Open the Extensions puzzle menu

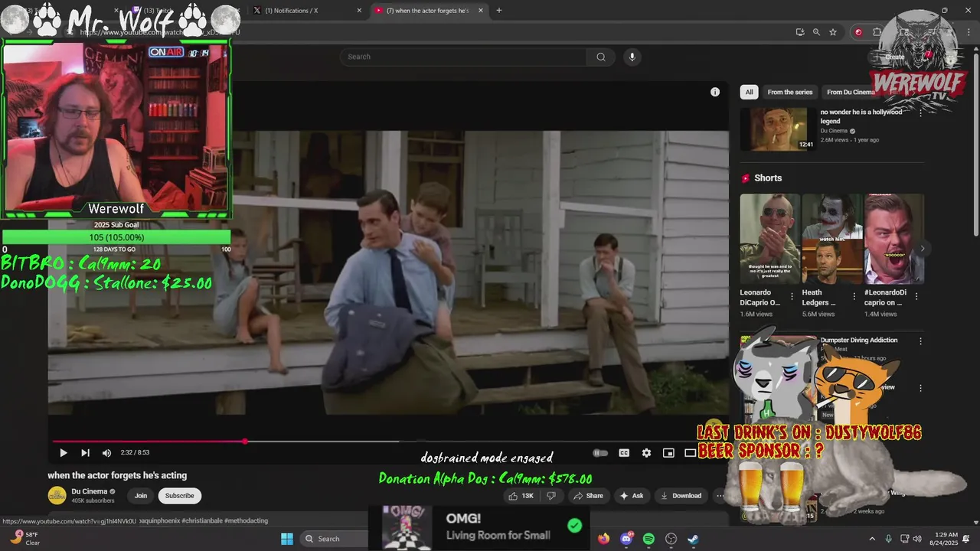click(877, 32)
